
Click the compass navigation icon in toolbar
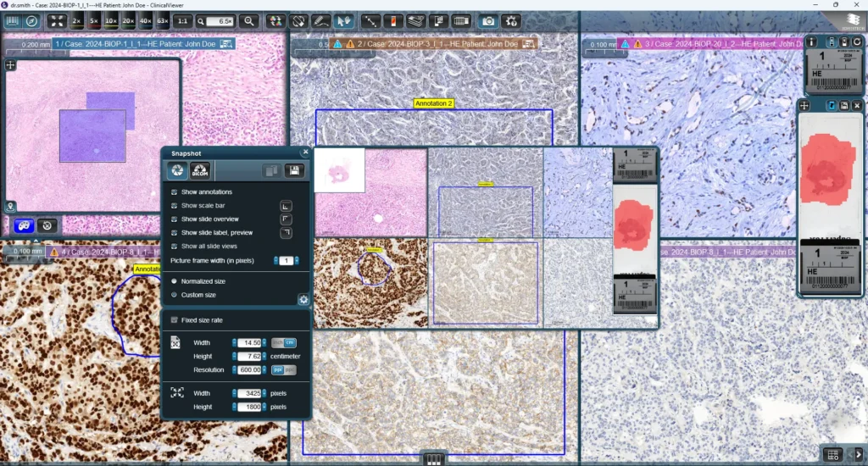tap(32, 21)
